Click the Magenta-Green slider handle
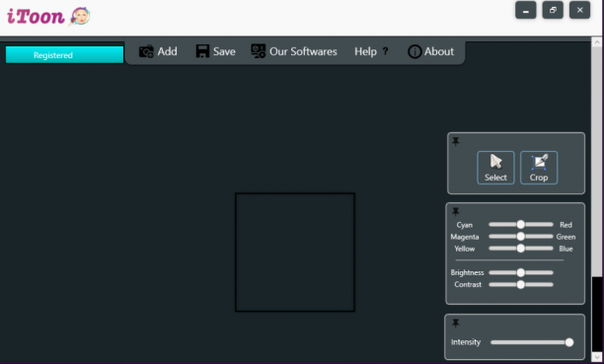This screenshot has height=364, width=604. pos(520,237)
